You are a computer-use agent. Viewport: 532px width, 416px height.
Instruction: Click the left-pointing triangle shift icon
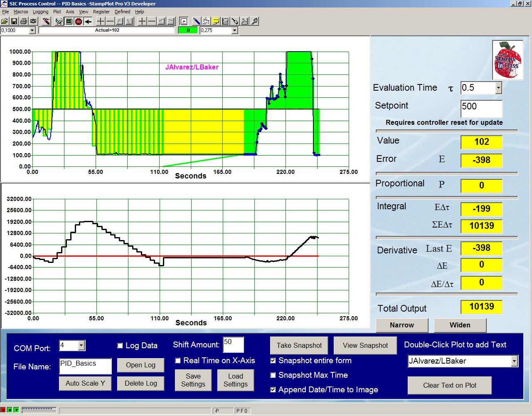[161, 21]
